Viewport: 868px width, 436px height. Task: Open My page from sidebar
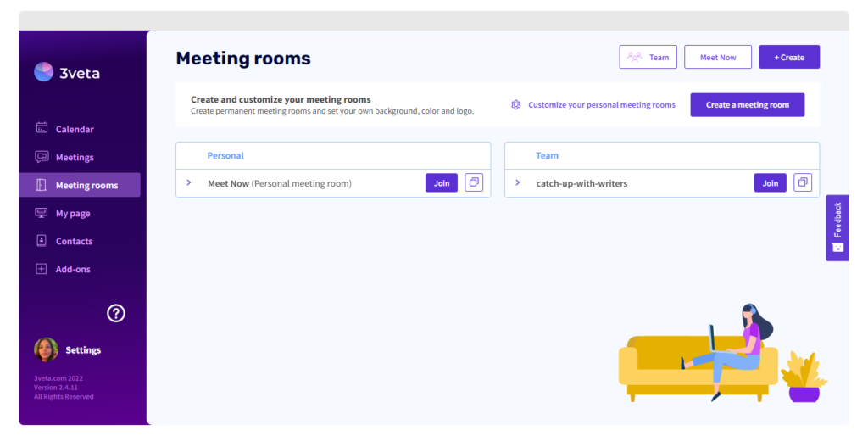[73, 213]
